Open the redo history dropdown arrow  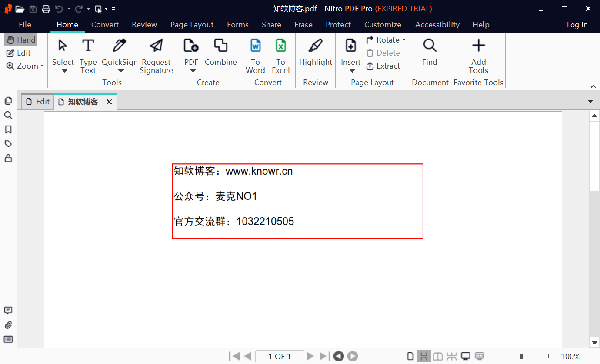click(88, 9)
